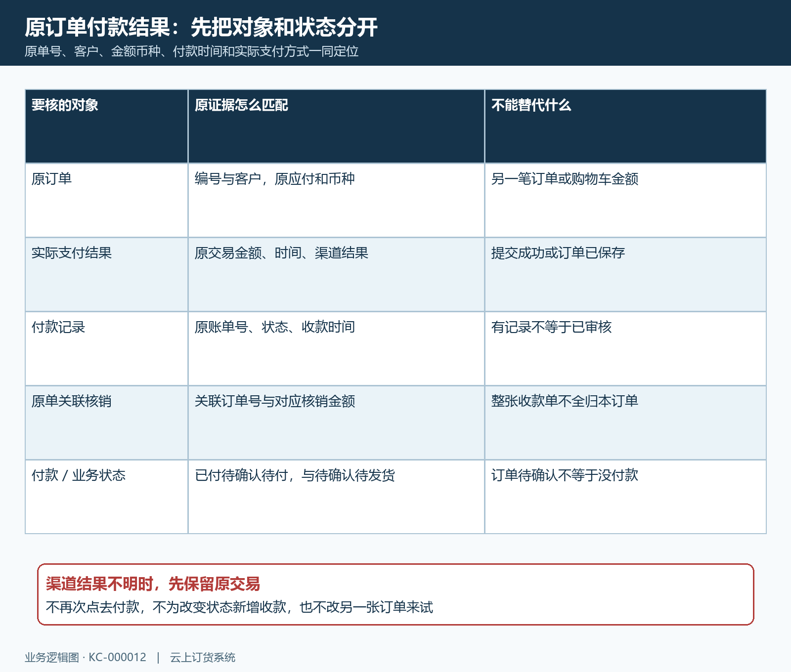Viewport: 791px width, 672px height.
Task: Click the red heading 渠道结果不明时，先保留原交易
Action: coord(153,584)
